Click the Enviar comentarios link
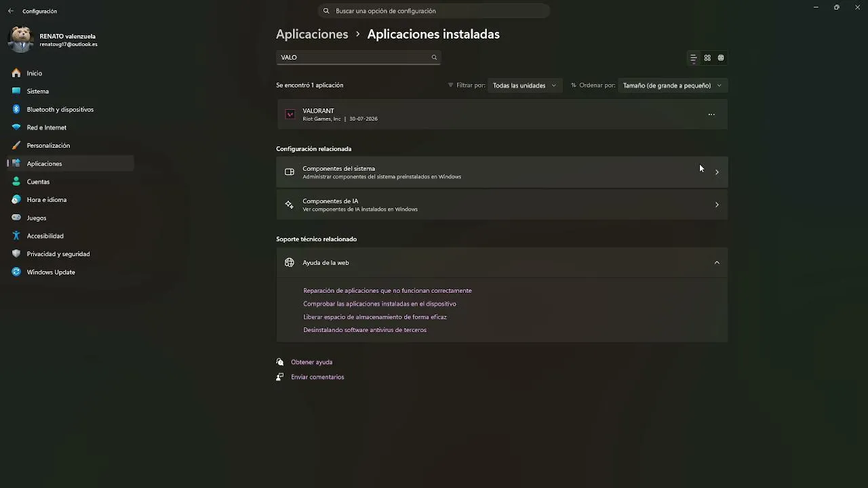The image size is (868, 488). coord(317,377)
